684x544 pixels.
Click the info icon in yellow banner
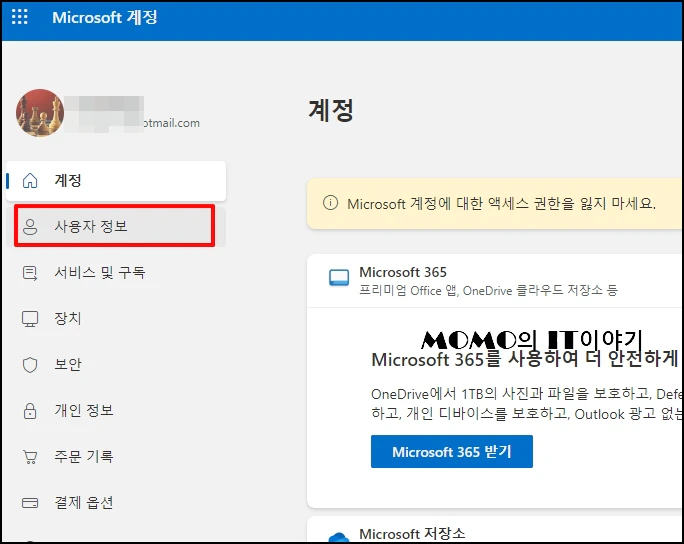330,203
